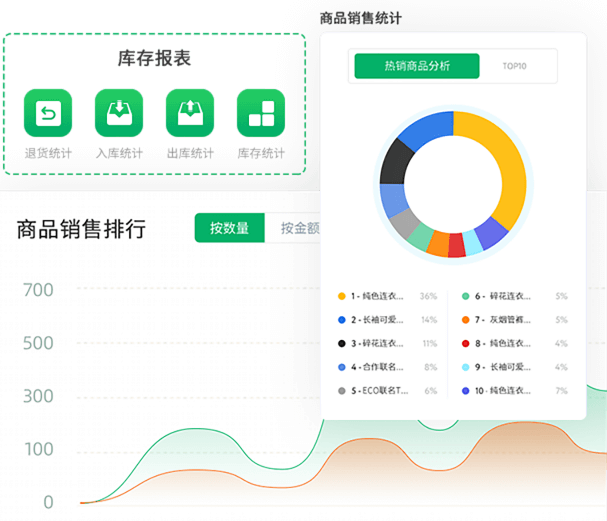Click legend entry 5 - ECO联名T
This screenshot has height=521, width=607.
[x=380, y=390]
